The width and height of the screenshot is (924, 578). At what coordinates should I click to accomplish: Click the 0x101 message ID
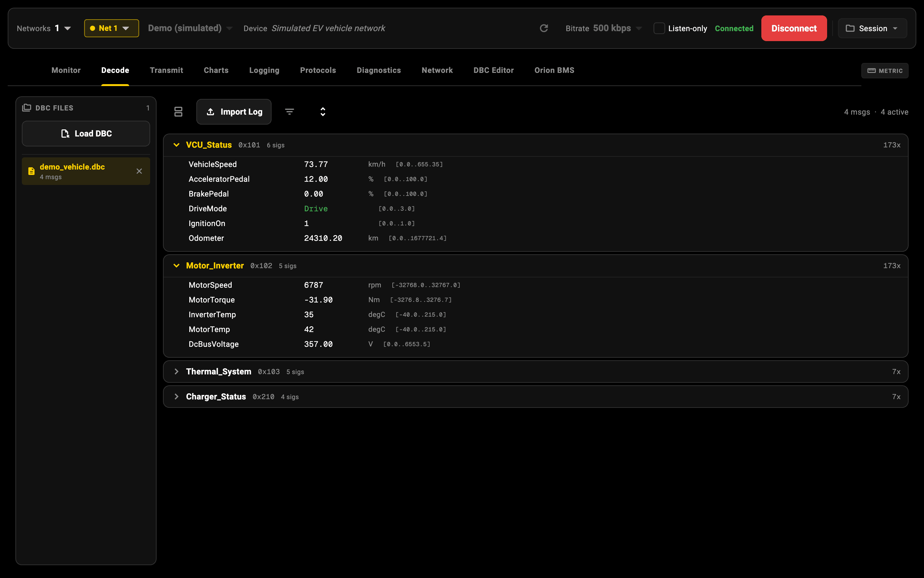point(249,145)
